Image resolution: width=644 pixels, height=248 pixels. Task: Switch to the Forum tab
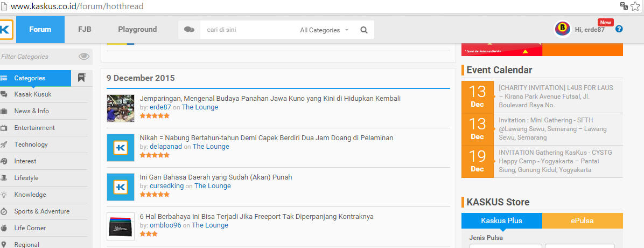pyautogui.click(x=40, y=29)
